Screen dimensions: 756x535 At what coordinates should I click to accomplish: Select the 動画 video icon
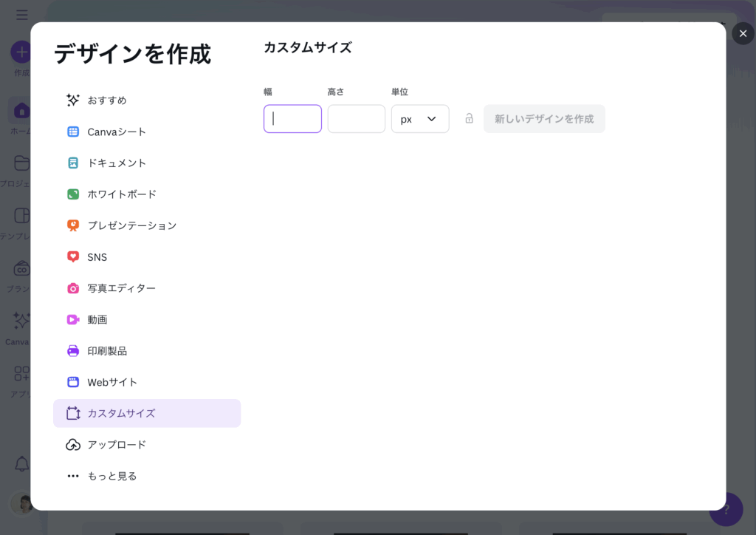point(73,320)
